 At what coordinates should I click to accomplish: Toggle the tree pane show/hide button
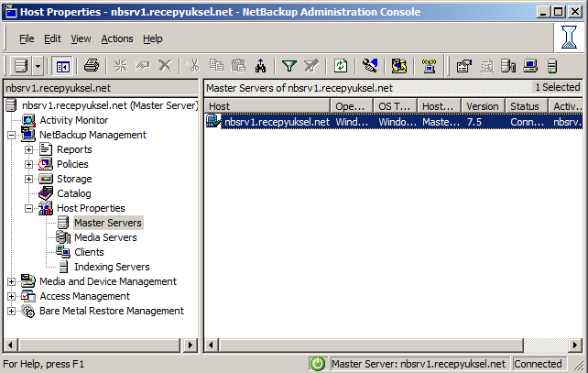62,66
